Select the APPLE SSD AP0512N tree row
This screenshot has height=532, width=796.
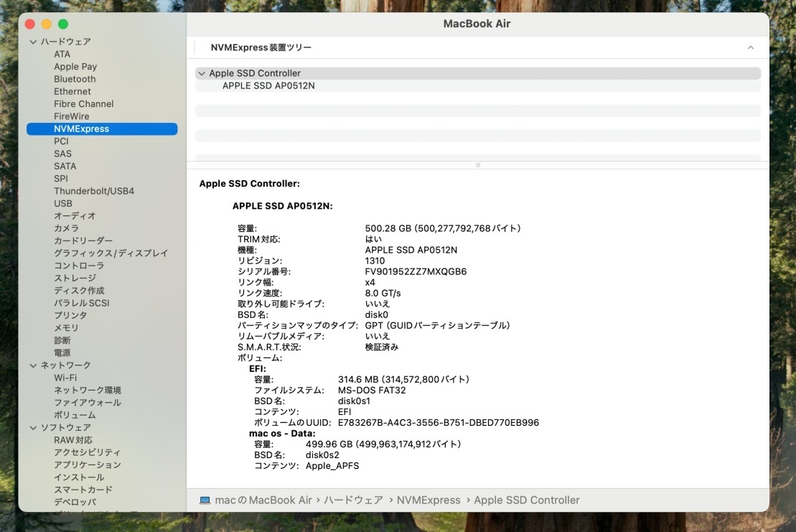pyautogui.click(x=478, y=85)
